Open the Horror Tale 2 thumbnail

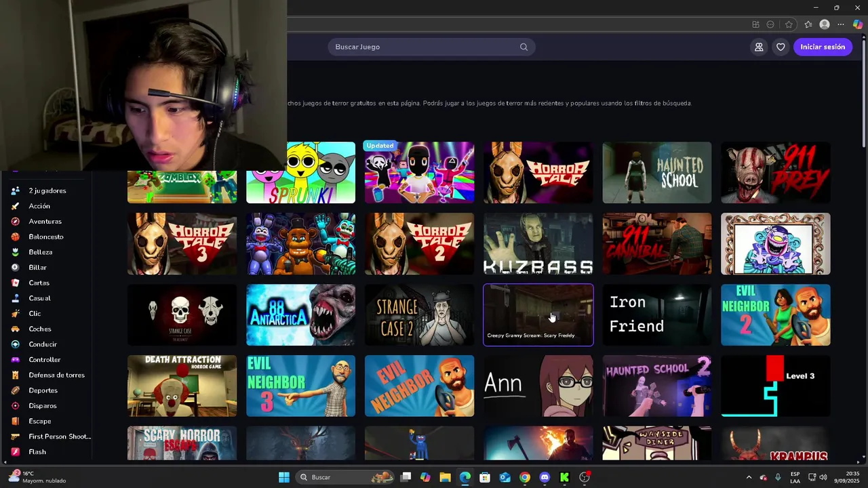(419, 243)
